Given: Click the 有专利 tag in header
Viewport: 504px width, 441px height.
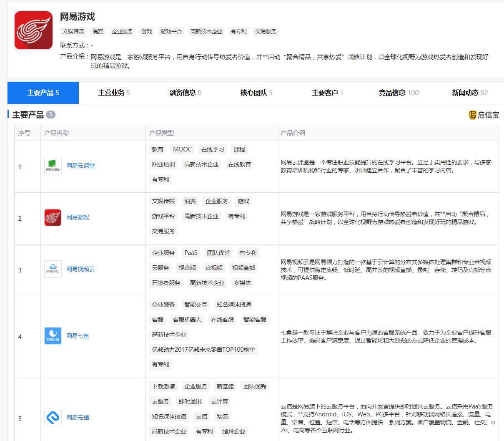Looking at the screenshot, I should click(x=239, y=31).
